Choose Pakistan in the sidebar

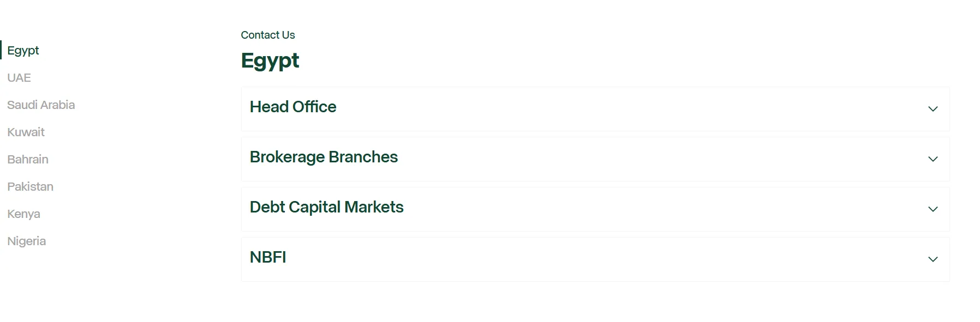(31, 187)
